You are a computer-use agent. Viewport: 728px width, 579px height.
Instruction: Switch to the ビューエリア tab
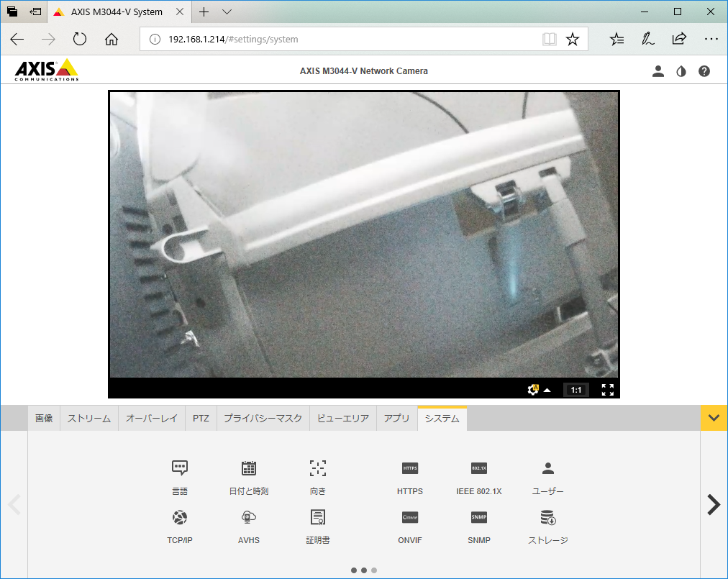point(343,419)
